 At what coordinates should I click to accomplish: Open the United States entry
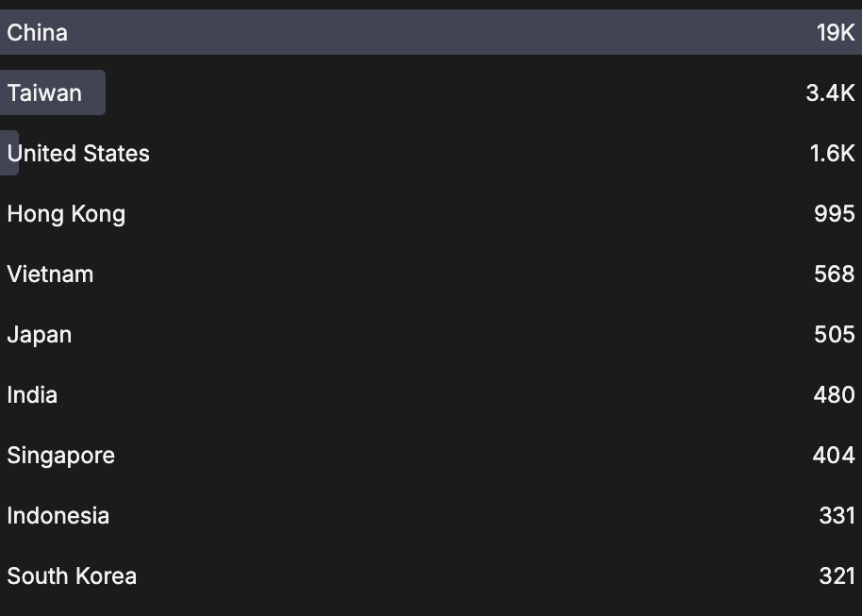tap(78, 154)
